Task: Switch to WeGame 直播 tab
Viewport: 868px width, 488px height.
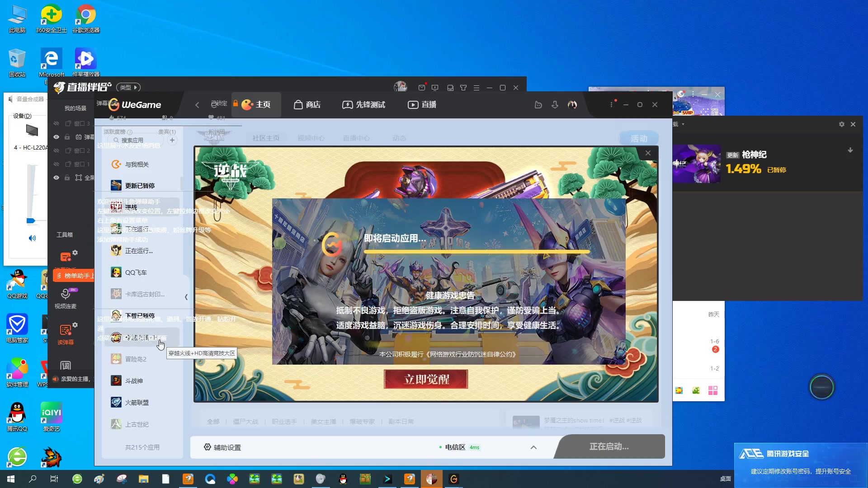Action: pos(422,105)
